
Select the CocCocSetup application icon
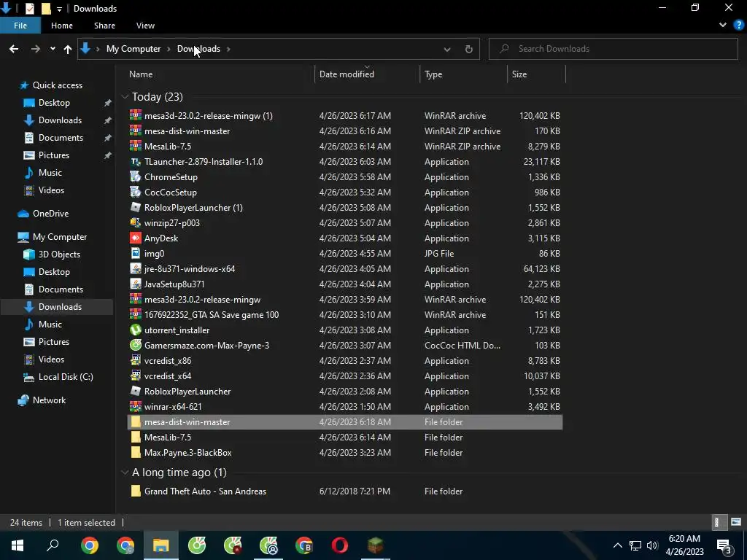click(x=136, y=192)
